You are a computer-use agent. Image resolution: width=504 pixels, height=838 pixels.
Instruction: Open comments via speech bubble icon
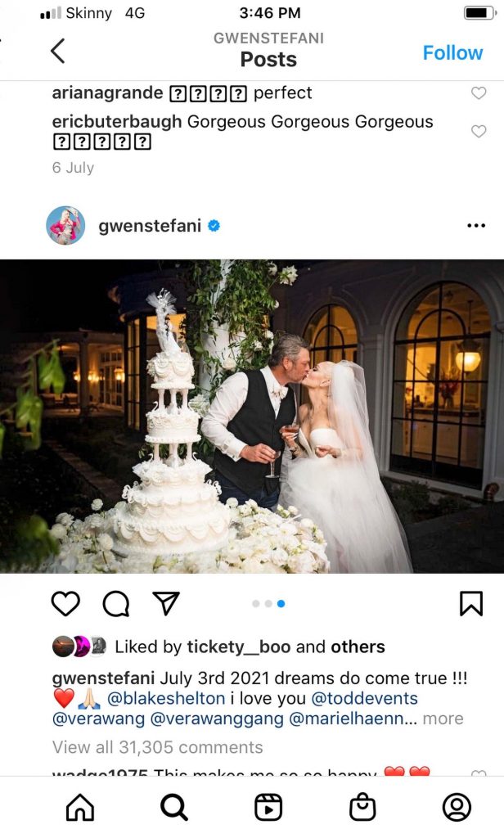[x=116, y=604]
